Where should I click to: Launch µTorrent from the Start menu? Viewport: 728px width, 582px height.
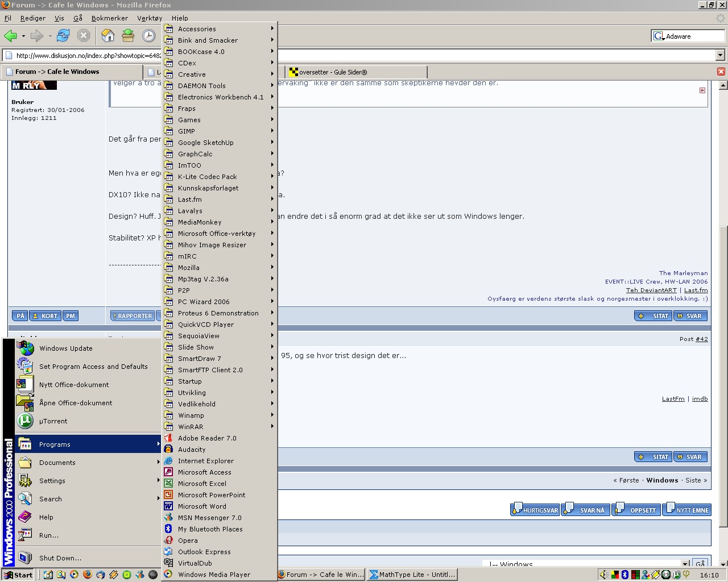[88, 421]
